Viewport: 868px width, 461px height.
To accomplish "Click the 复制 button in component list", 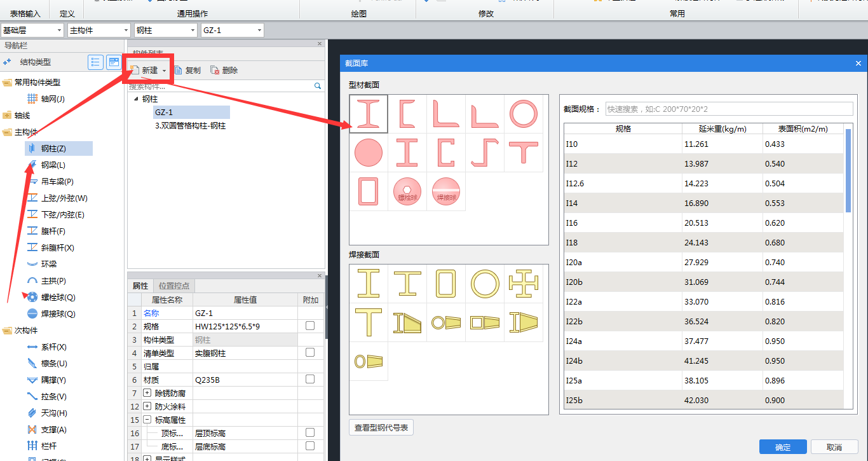I will [x=187, y=71].
